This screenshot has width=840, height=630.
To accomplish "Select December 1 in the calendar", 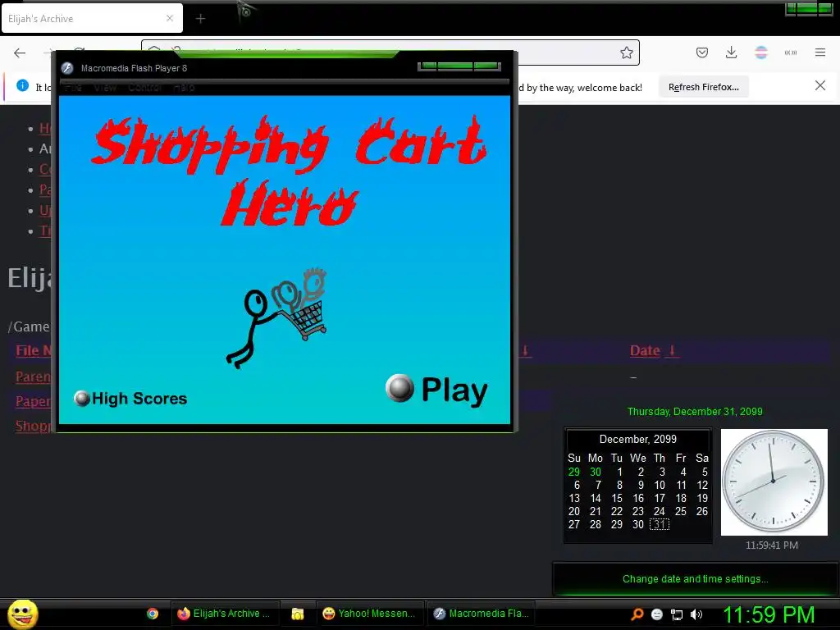I will point(619,472).
